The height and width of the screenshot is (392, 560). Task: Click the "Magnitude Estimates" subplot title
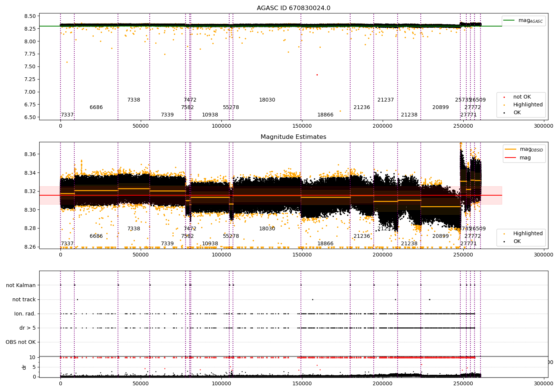pos(293,137)
